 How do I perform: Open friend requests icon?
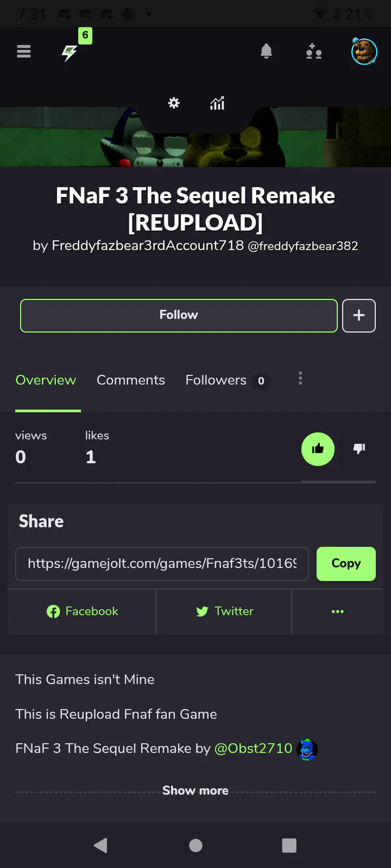(314, 52)
